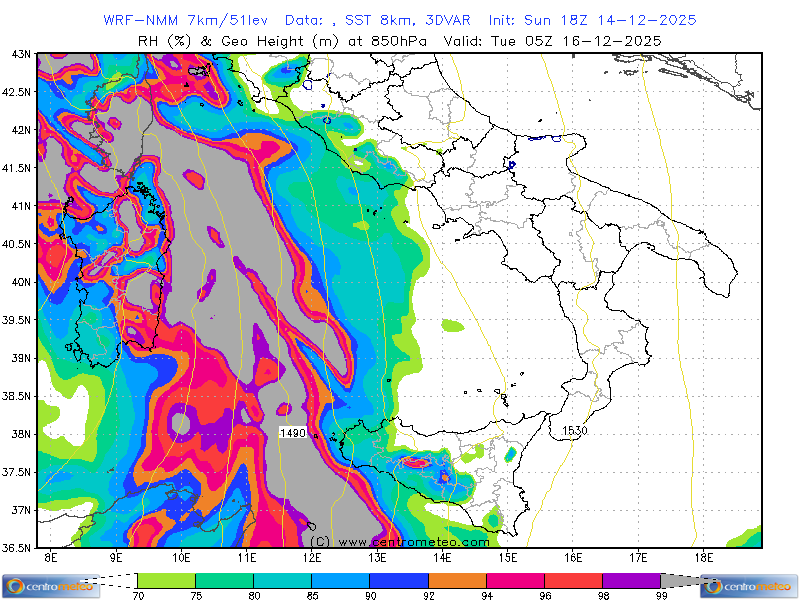Click the light green 70-75 legend swatch
This screenshot has height=600, width=800.
pos(166,580)
